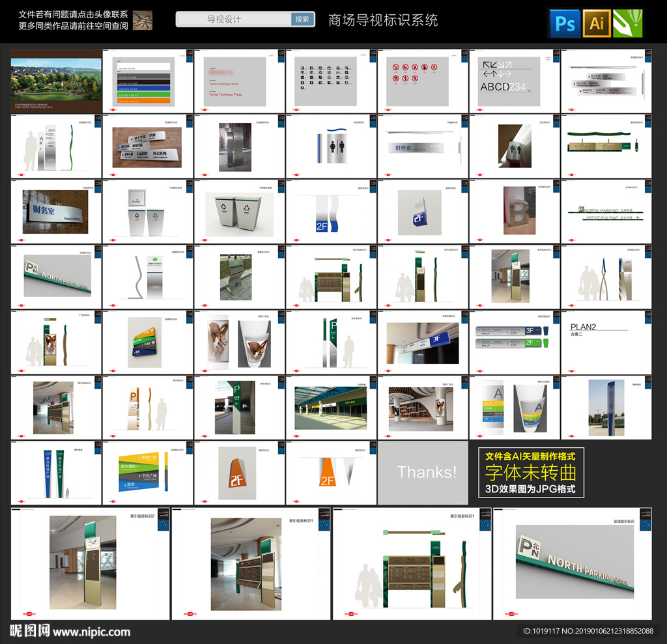Click the 商场导视标识系统 title text
This screenshot has width=667, height=644.
[x=383, y=20]
